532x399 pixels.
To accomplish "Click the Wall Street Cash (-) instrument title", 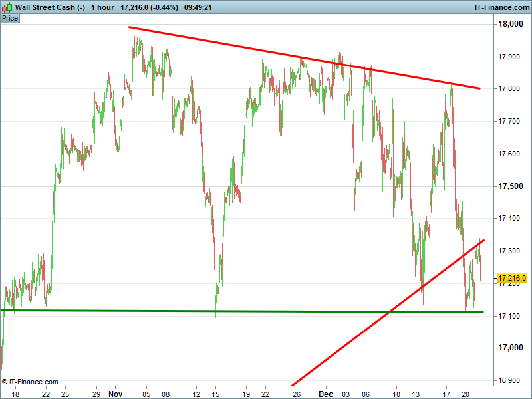I will [51, 7].
